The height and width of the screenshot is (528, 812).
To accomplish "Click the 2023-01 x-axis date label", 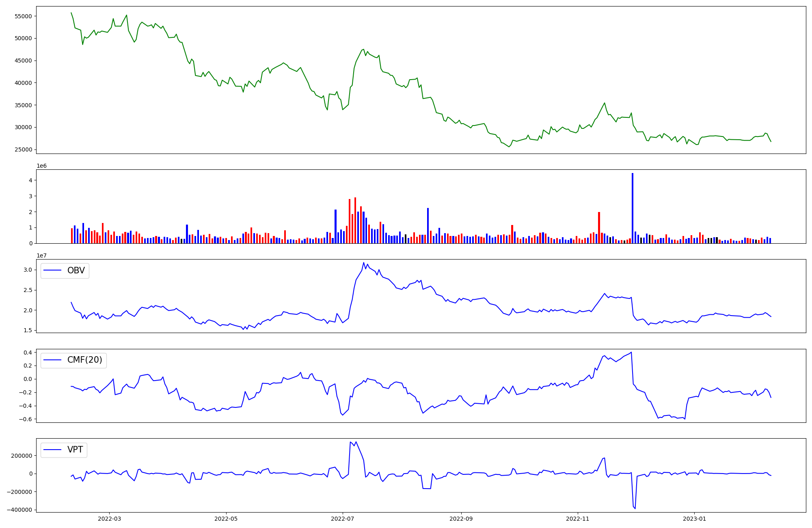I will tap(694, 519).
